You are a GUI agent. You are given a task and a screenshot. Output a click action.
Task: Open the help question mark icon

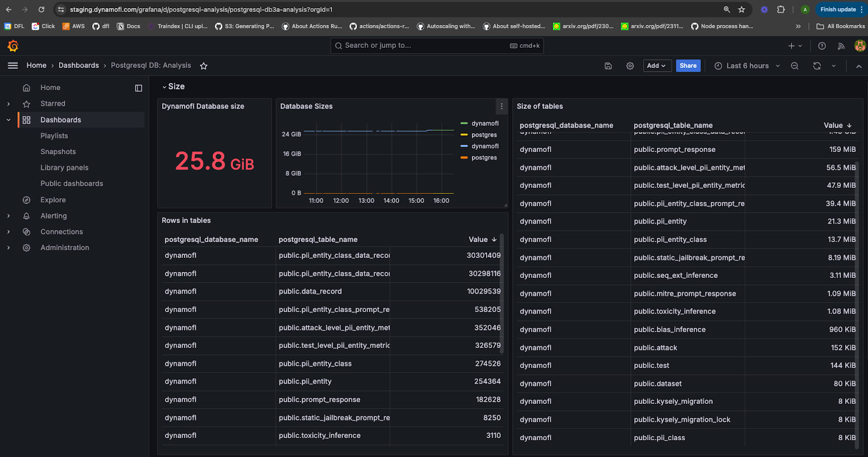(x=822, y=46)
